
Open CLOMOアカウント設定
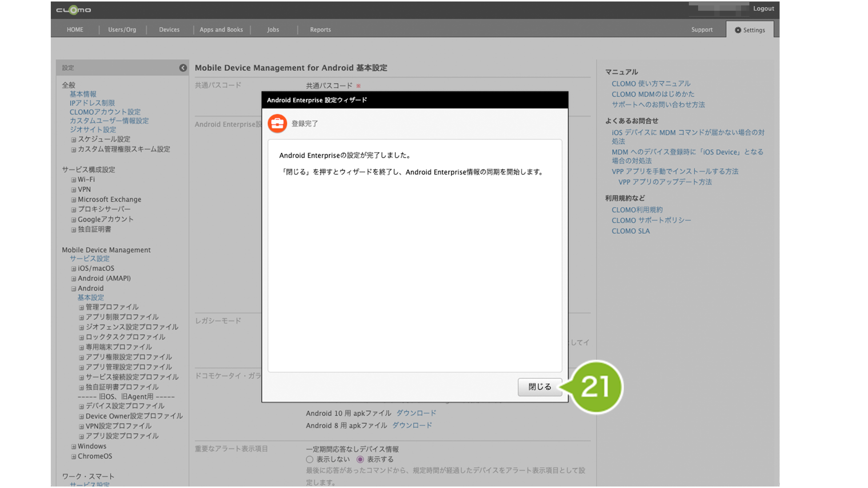click(x=105, y=112)
